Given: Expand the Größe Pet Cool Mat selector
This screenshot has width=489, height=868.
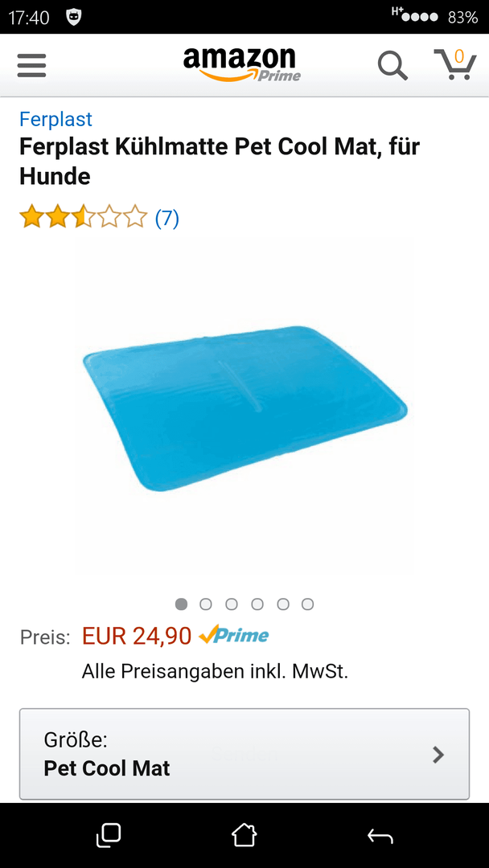Looking at the screenshot, I should click(x=244, y=754).
